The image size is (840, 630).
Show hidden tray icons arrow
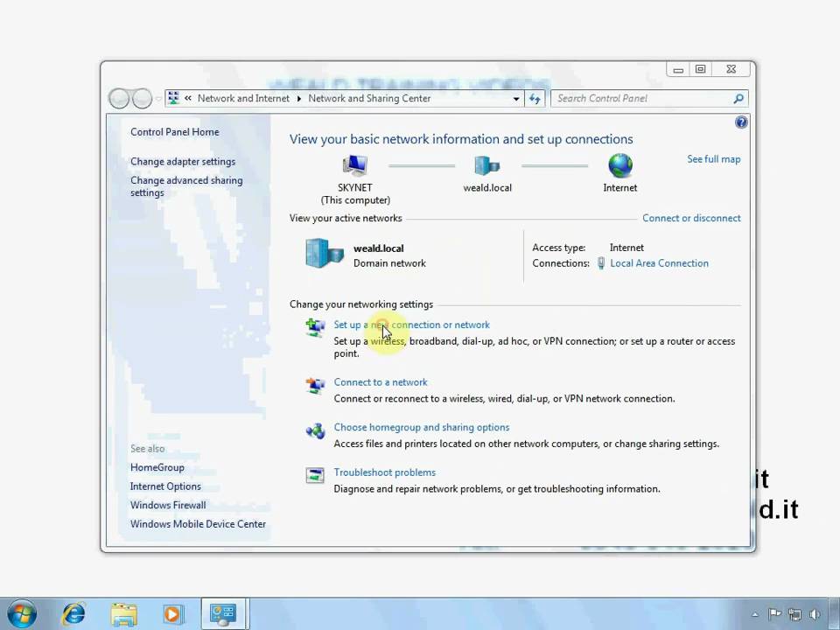tap(755, 614)
